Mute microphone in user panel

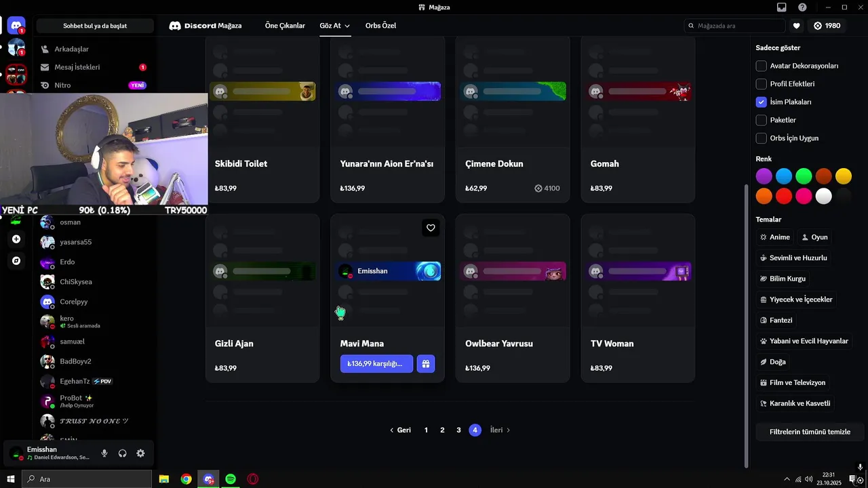tap(104, 453)
